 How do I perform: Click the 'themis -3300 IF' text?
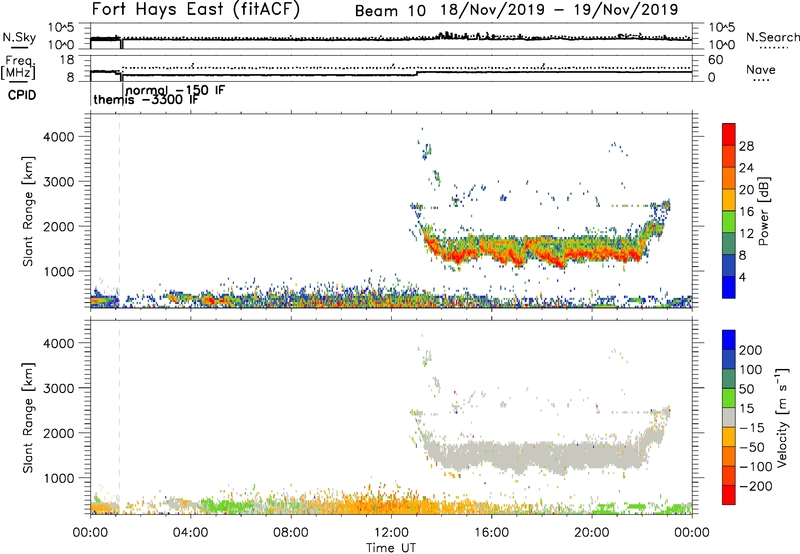tap(146, 100)
